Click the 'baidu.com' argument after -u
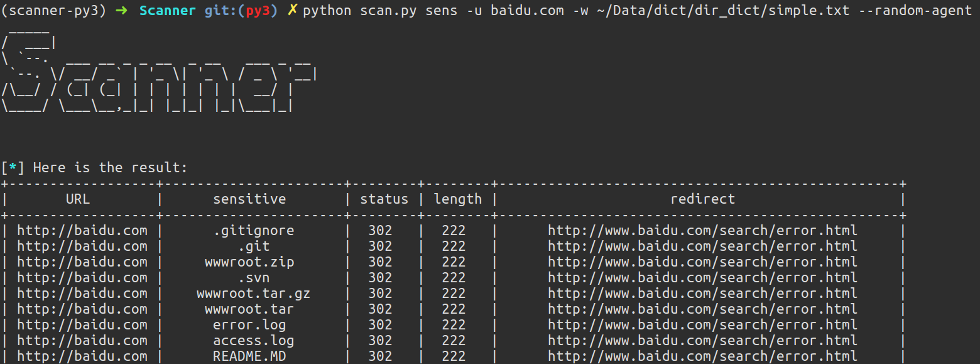Image resolution: width=980 pixels, height=364 pixels. pos(528,11)
